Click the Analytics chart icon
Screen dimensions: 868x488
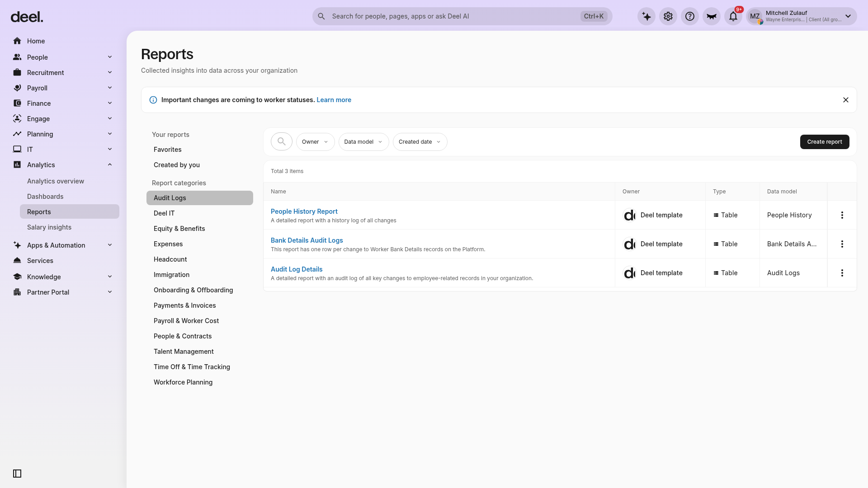(17, 165)
